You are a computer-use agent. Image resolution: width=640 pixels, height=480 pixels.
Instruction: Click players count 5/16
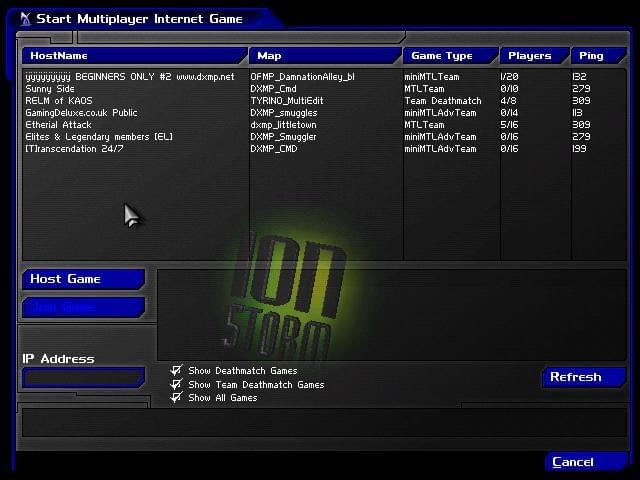509,124
